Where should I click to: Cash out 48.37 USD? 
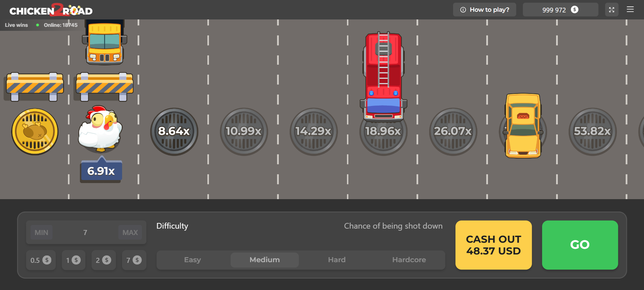[x=493, y=245]
